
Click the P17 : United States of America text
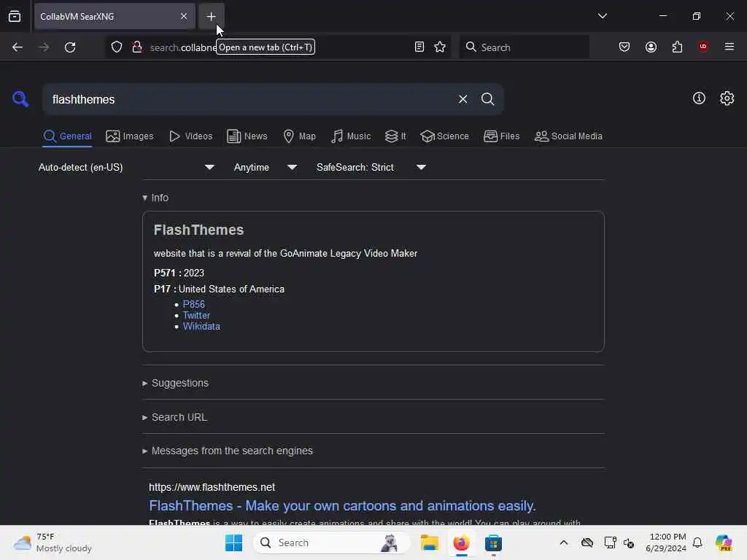219,289
